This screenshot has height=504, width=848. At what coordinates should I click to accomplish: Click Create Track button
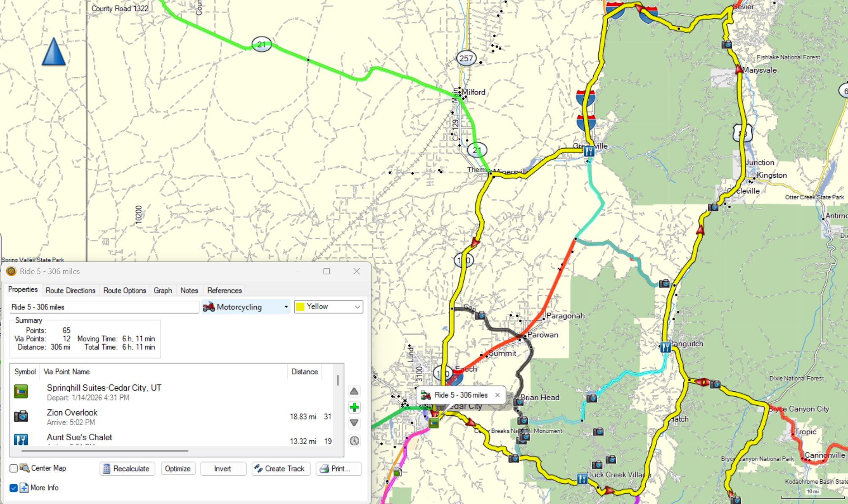(x=281, y=469)
